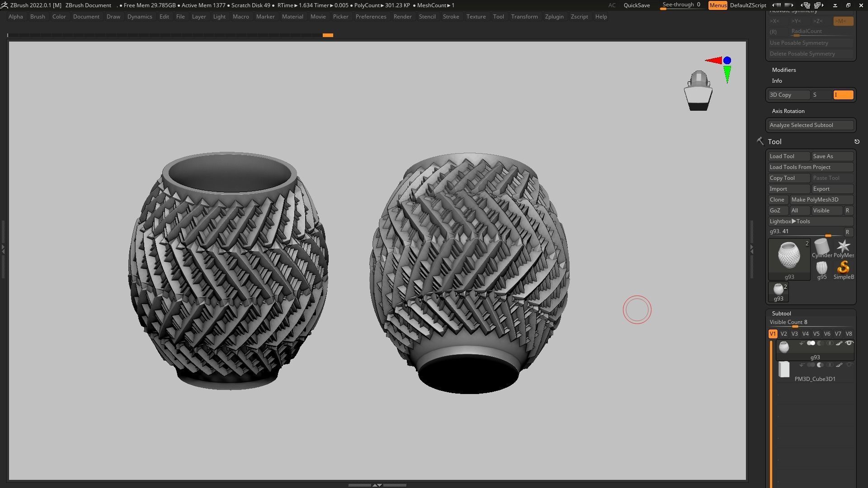Toggle PM3D_Cube3D1 union mode circles
The width and height of the screenshot is (868, 488).
pos(811,365)
